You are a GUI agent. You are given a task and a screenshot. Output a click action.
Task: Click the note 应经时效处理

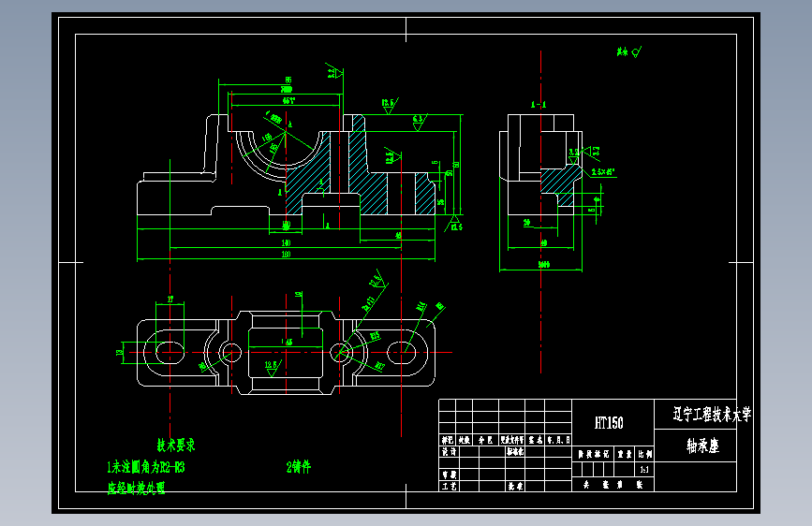(x=136, y=488)
